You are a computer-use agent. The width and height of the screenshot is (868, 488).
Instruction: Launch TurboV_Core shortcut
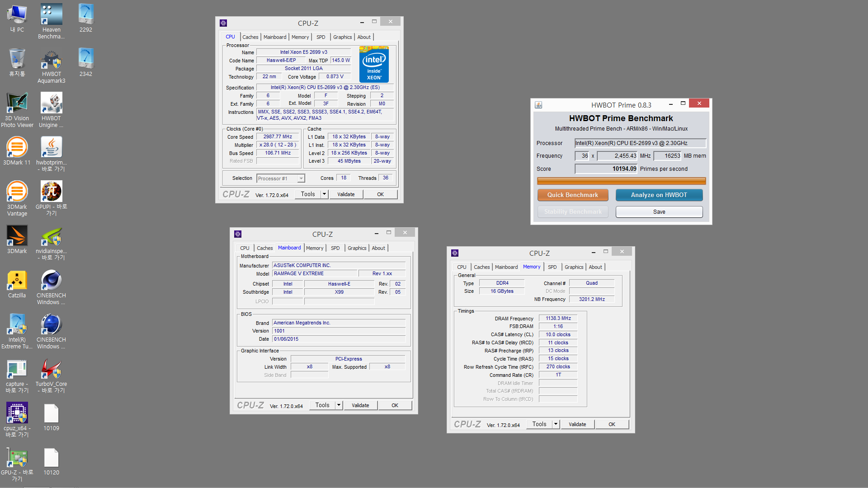pyautogui.click(x=51, y=375)
